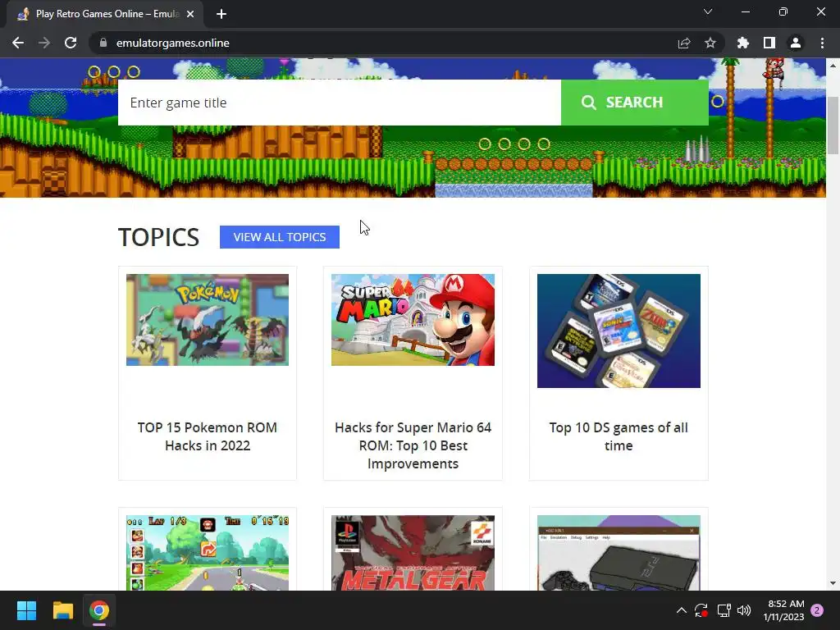Viewport: 840px width, 630px height.
Task: Open TOP 15 Pokemon ROM Hacks link
Action: click(x=208, y=436)
